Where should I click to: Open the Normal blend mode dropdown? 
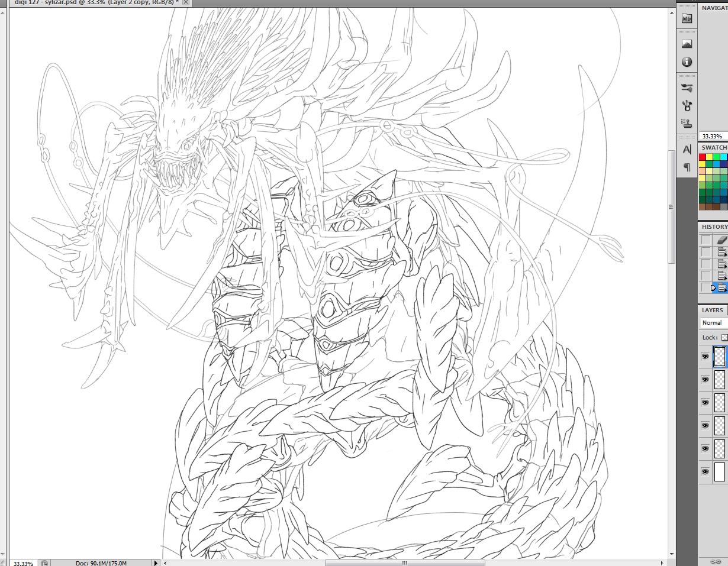coord(714,323)
